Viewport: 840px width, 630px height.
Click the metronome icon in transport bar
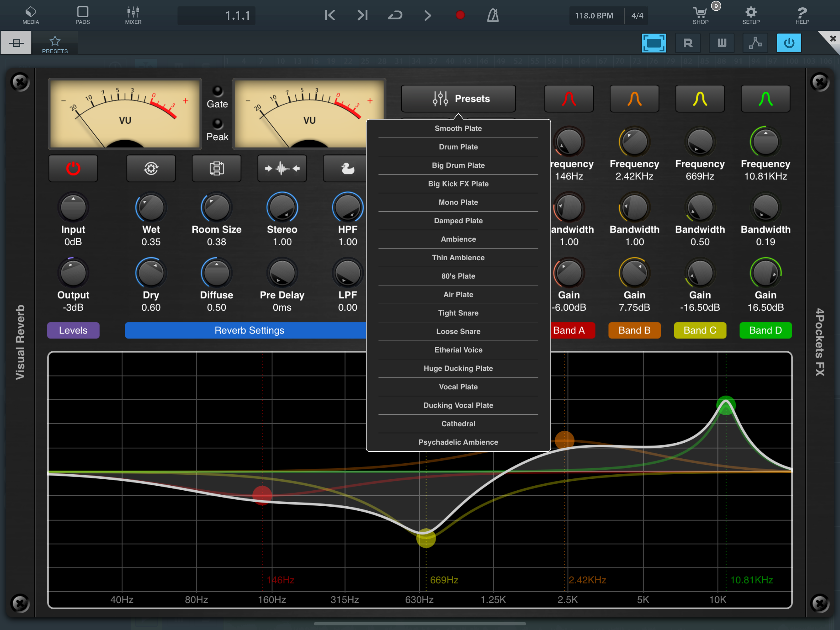click(x=493, y=16)
